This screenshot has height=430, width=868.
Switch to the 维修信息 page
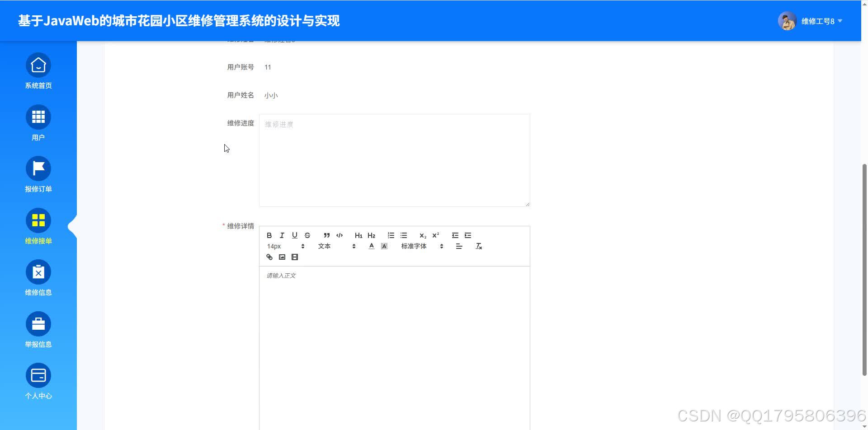[38, 278]
